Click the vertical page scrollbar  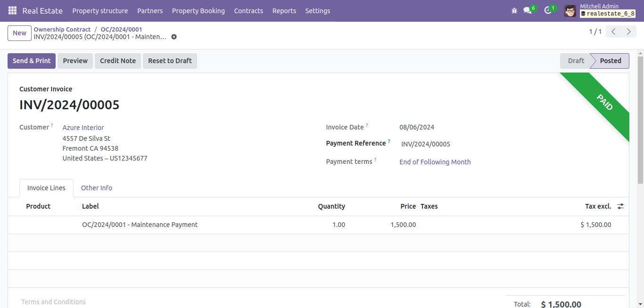tap(640, 120)
